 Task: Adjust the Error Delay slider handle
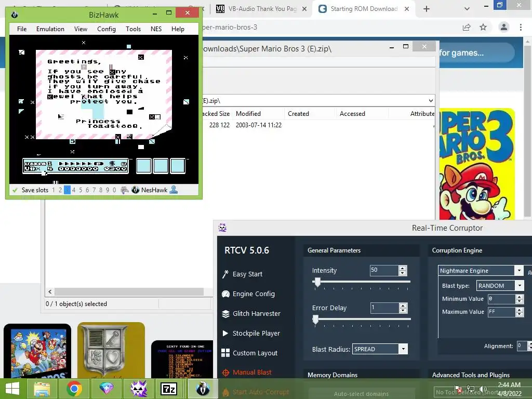tap(315, 320)
